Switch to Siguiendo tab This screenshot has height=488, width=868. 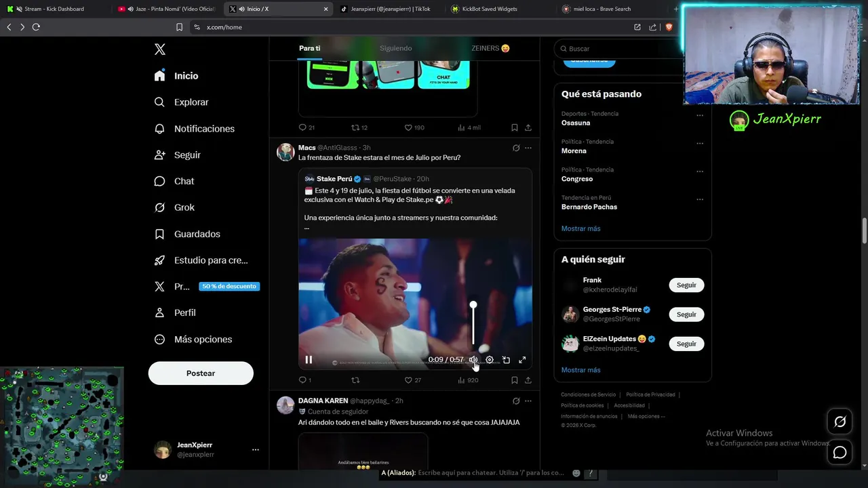click(395, 48)
